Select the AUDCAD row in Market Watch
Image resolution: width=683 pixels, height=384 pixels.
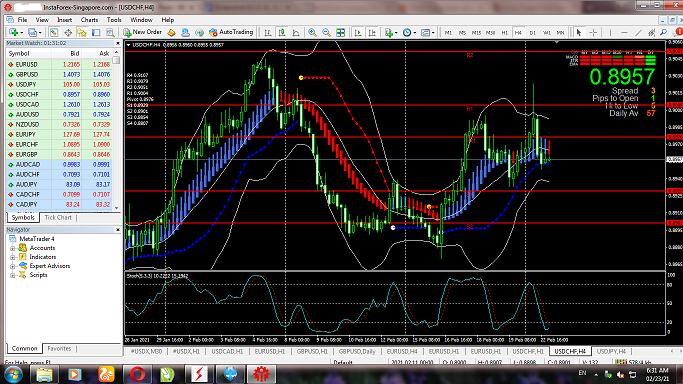60,165
